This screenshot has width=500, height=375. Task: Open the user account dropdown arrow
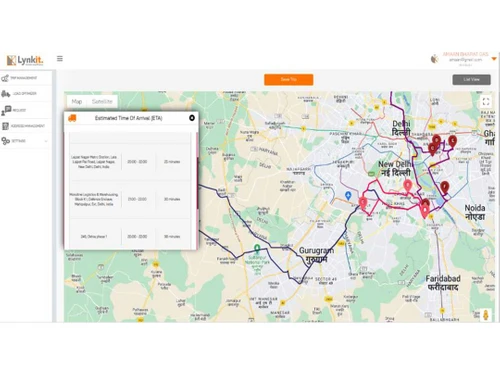[x=494, y=59]
